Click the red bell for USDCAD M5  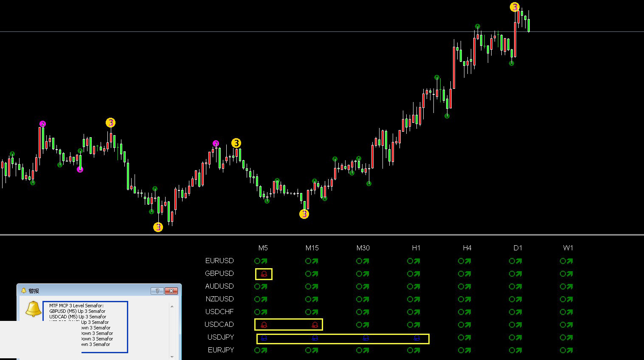coord(264,325)
